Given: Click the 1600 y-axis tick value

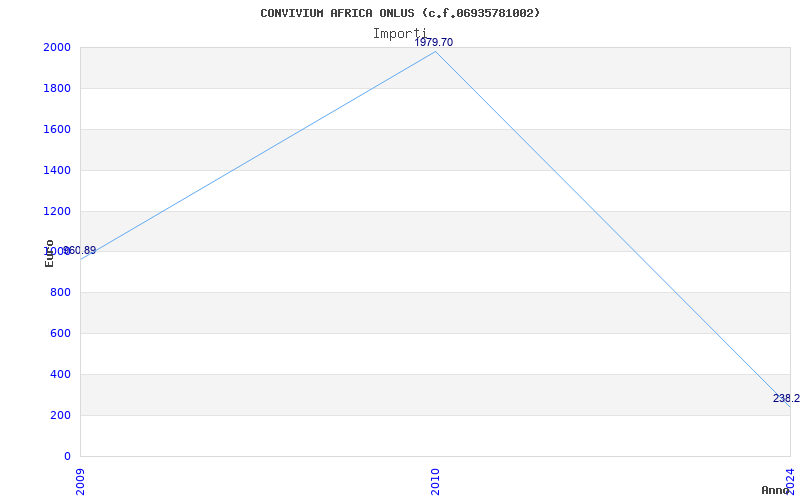Looking at the screenshot, I should pyautogui.click(x=57, y=129).
